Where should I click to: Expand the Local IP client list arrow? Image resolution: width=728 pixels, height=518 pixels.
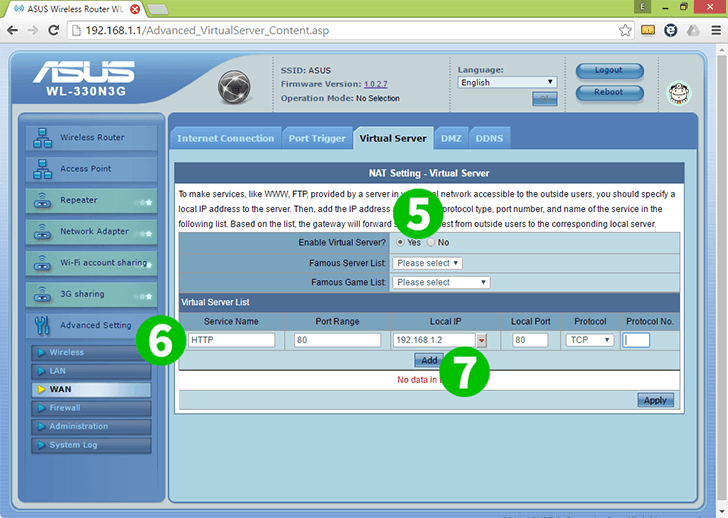[x=481, y=340]
